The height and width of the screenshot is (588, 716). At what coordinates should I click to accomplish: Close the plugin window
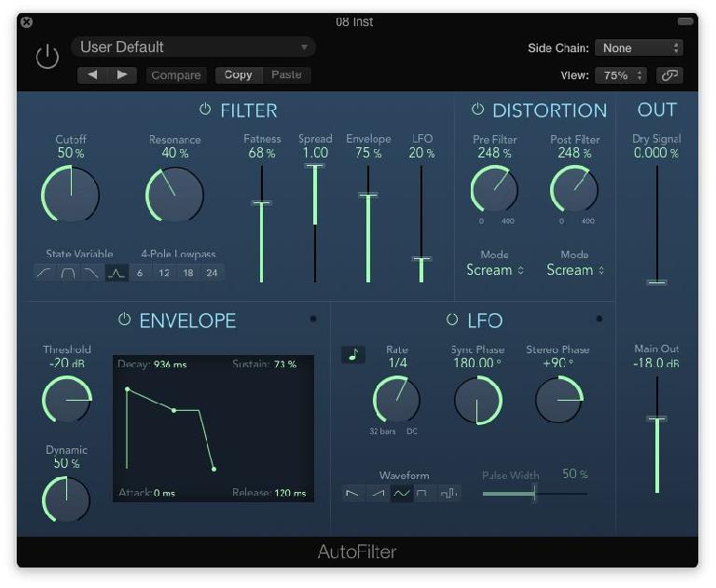pyautogui.click(x=26, y=22)
